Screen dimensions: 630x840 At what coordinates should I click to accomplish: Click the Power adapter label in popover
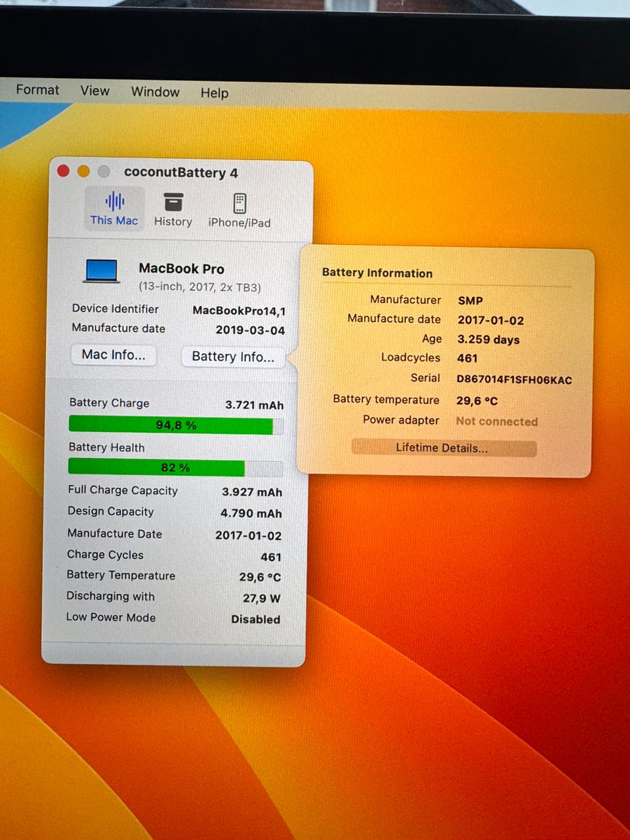click(x=401, y=420)
